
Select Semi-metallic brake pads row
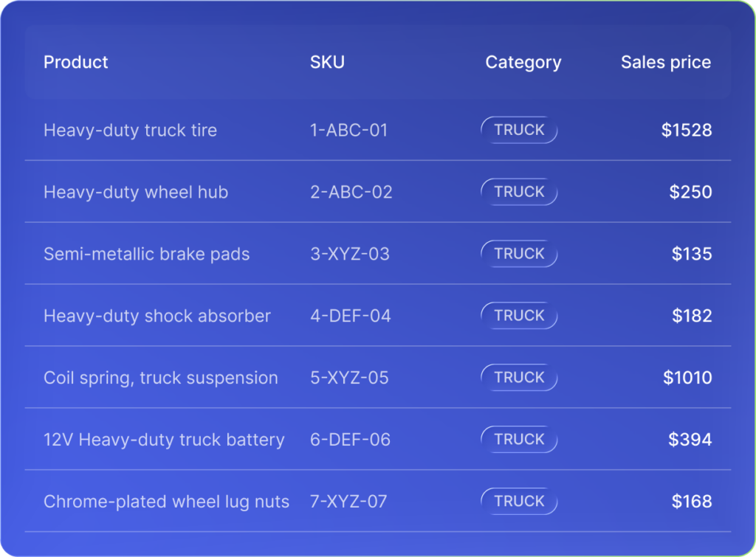pyautogui.click(x=146, y=255)
